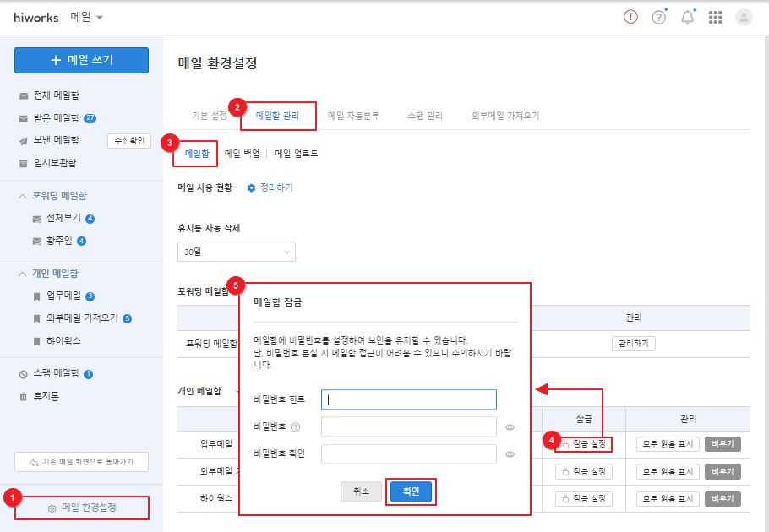Open the red alert notice icon

(630, 18)
